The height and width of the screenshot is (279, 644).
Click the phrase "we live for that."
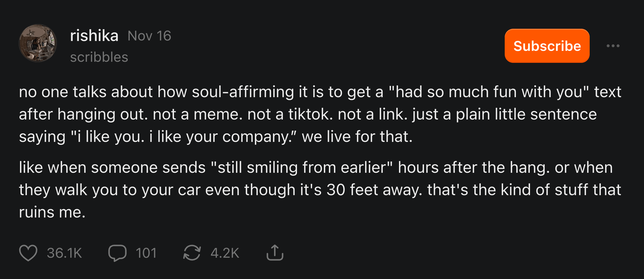pyautogui.click(x=357, y=137)
